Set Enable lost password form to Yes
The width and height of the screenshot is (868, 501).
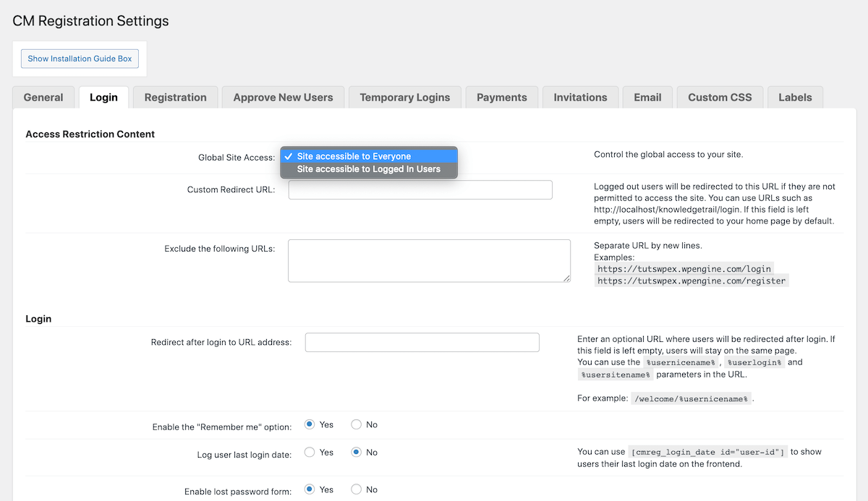point(310,489)
